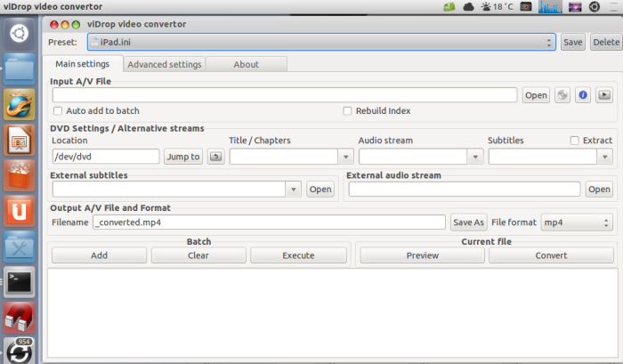Check the Extract subtitles checkbox
This screenshot has width=623, height=364.
pos(574,141)
